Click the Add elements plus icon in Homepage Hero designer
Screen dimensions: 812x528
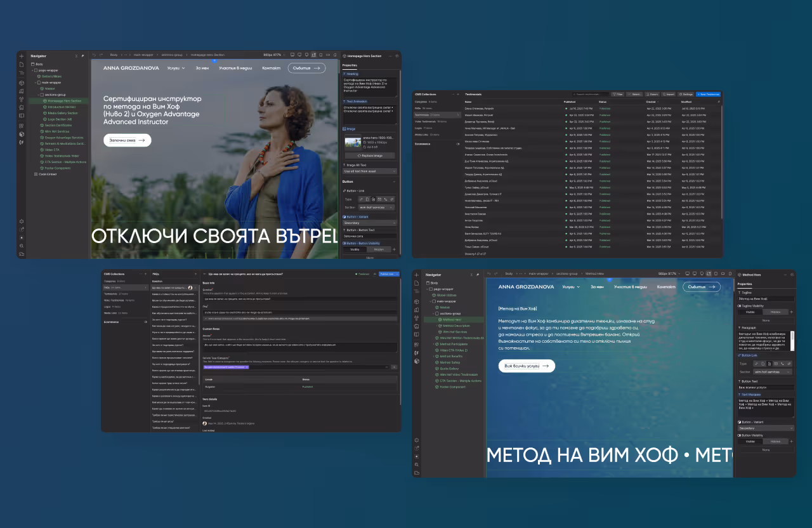pos(22,56)
